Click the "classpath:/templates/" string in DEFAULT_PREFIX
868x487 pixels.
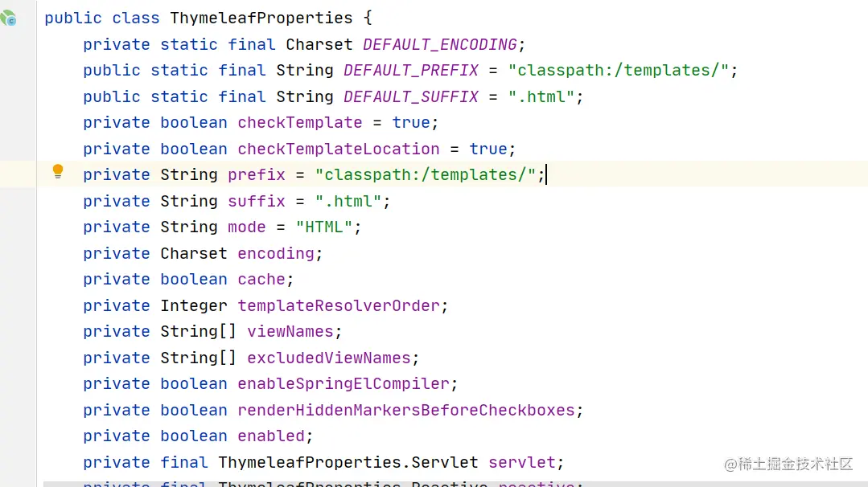[x=619, y=70]
